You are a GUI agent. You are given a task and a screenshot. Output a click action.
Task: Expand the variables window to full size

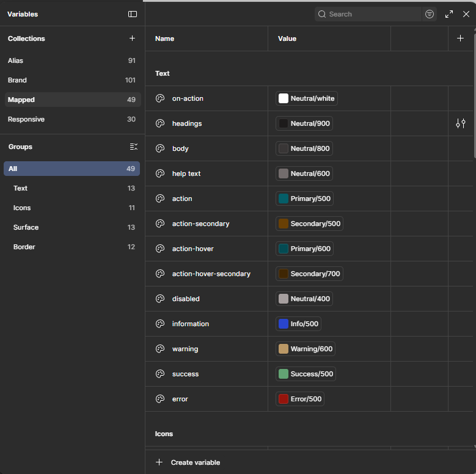coord(449,14)
